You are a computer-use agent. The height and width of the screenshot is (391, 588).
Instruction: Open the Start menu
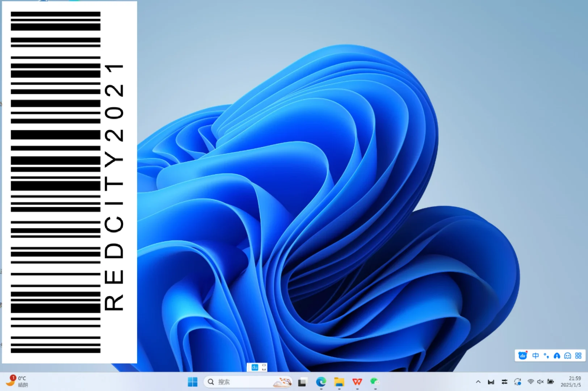tap(192, 382)
